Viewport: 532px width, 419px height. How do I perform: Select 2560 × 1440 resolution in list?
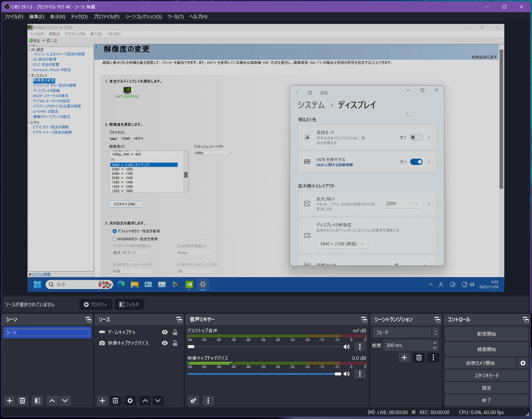pos(122,174)
